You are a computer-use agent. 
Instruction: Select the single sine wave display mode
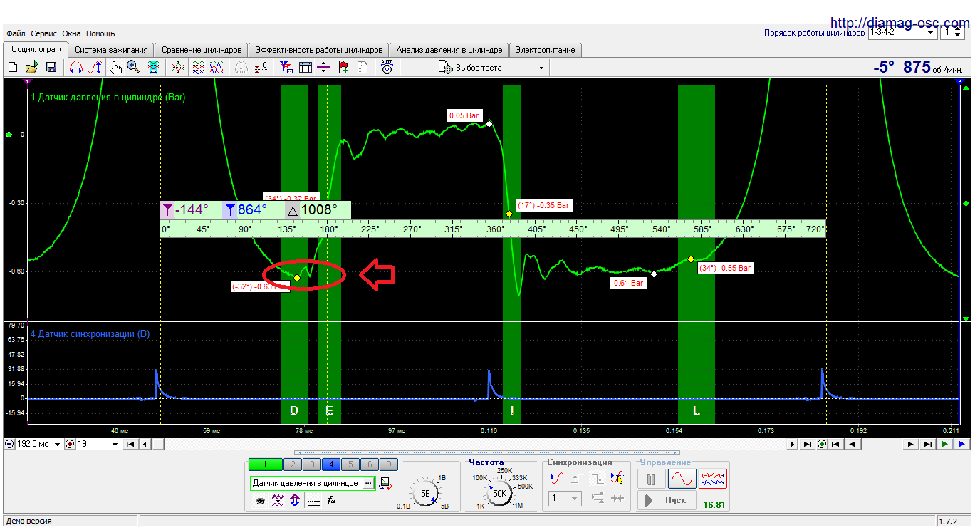(x=681, y=479)
